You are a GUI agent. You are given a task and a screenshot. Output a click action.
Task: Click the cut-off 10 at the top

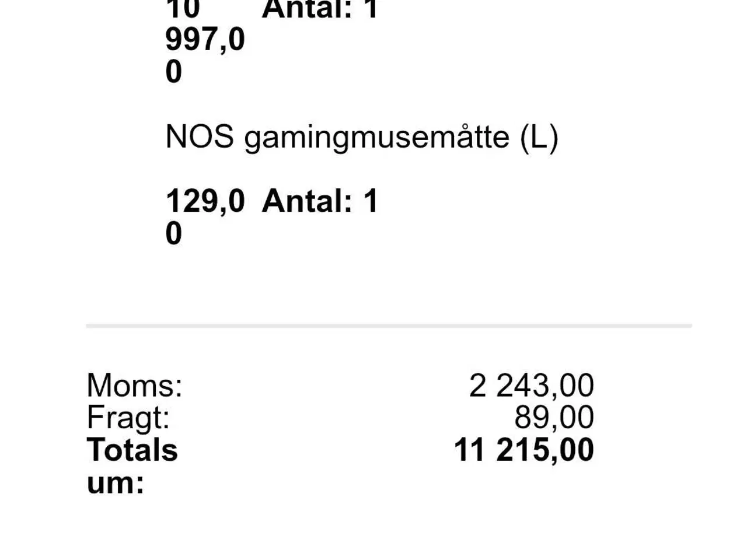coord(183,9)
